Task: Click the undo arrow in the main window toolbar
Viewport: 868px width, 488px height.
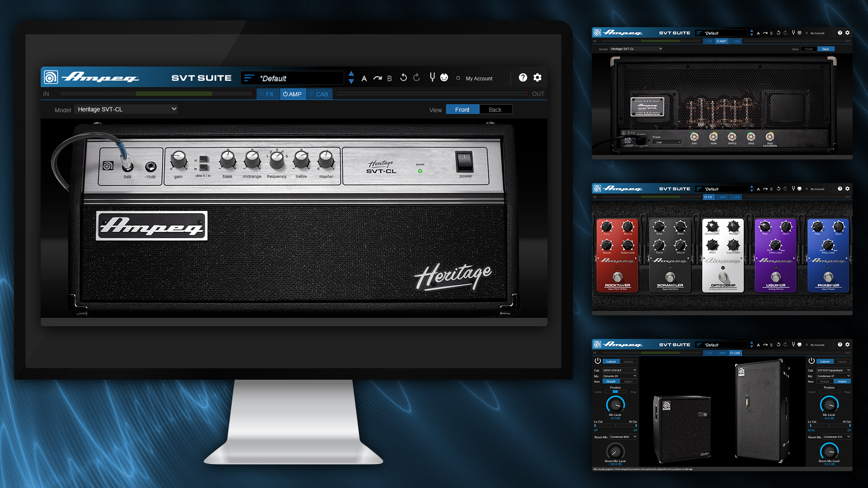Action: point(404,78)
